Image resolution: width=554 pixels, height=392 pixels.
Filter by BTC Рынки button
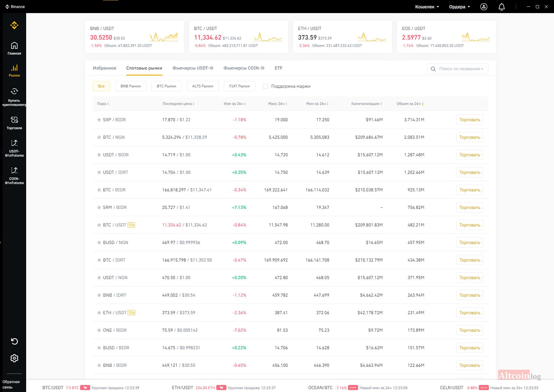click(x=166, y=86)
